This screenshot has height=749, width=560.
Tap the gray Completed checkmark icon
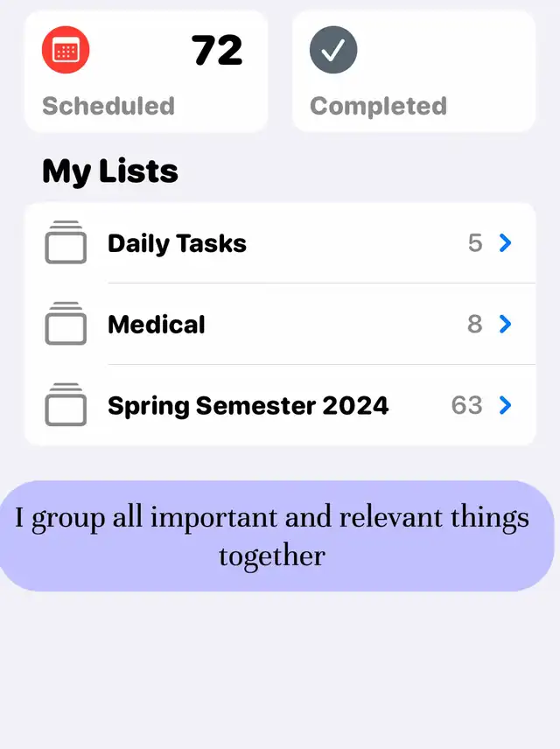(x=333, y=50)
